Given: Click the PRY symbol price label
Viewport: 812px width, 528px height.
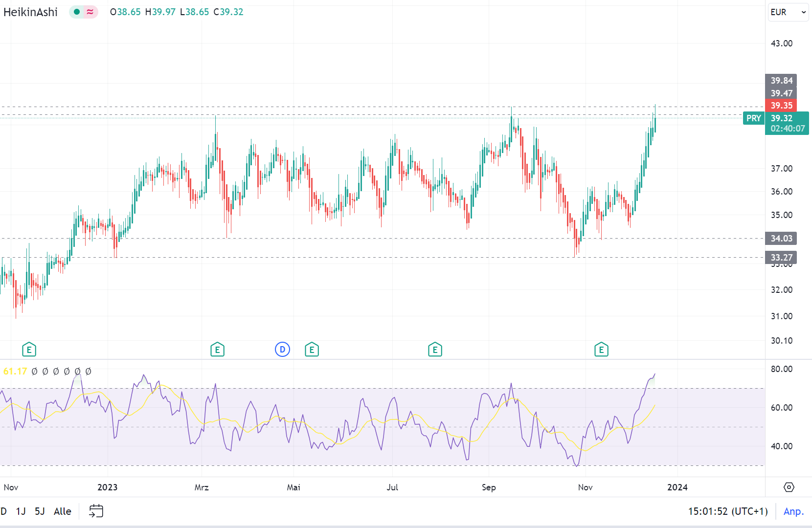Looking at the screenshot, I should 753,118.
